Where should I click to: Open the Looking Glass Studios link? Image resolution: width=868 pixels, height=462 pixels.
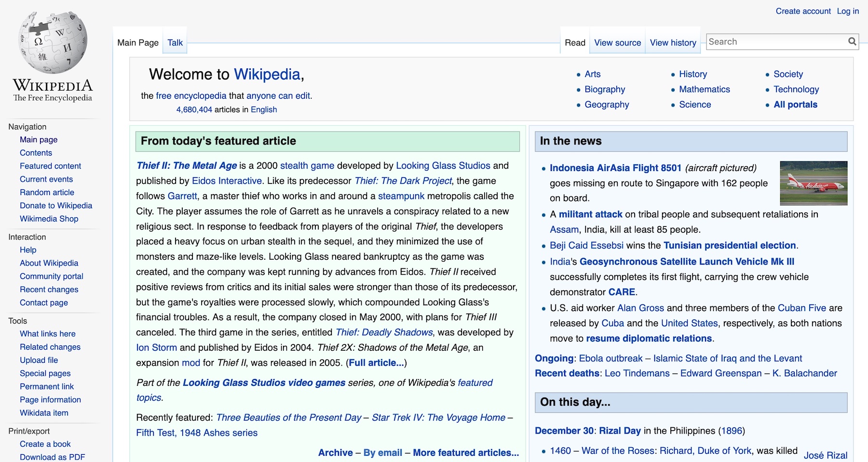click(x=443, y=166)
